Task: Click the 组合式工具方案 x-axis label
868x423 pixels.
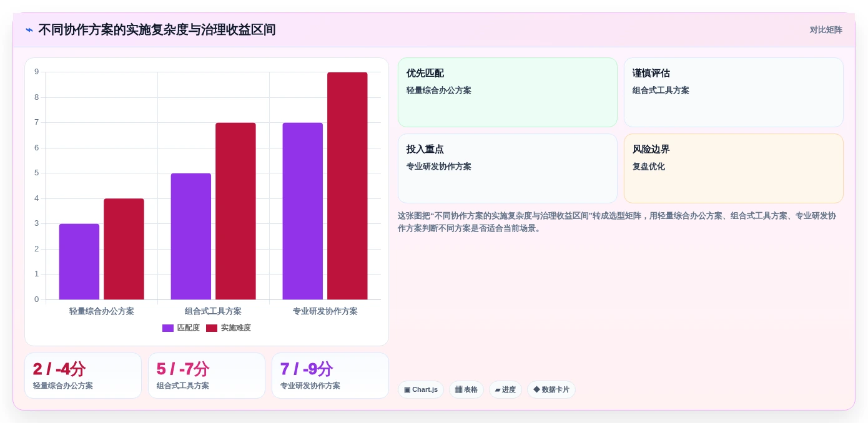Action: point(213,311)
